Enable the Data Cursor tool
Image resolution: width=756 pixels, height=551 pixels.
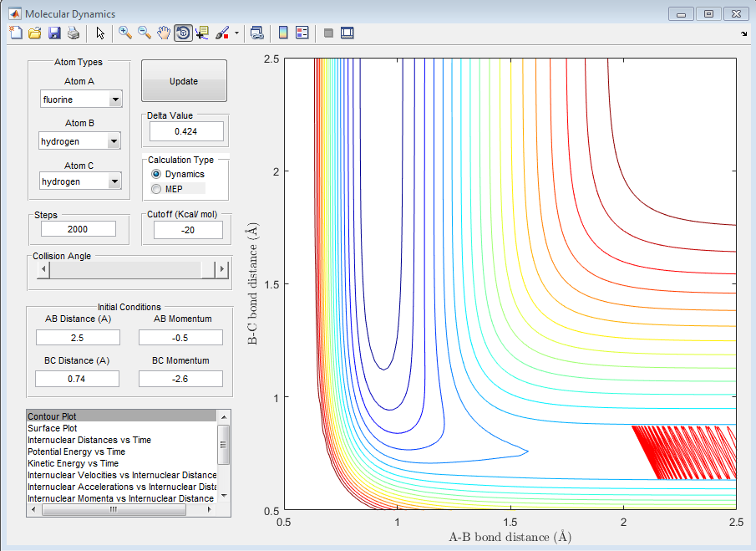202,33
